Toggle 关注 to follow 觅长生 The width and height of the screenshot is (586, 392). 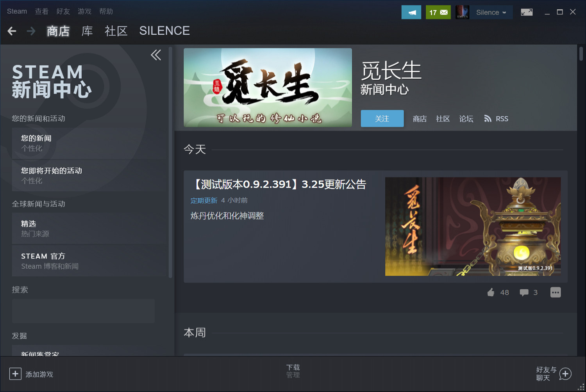click(x=382, y=118)
